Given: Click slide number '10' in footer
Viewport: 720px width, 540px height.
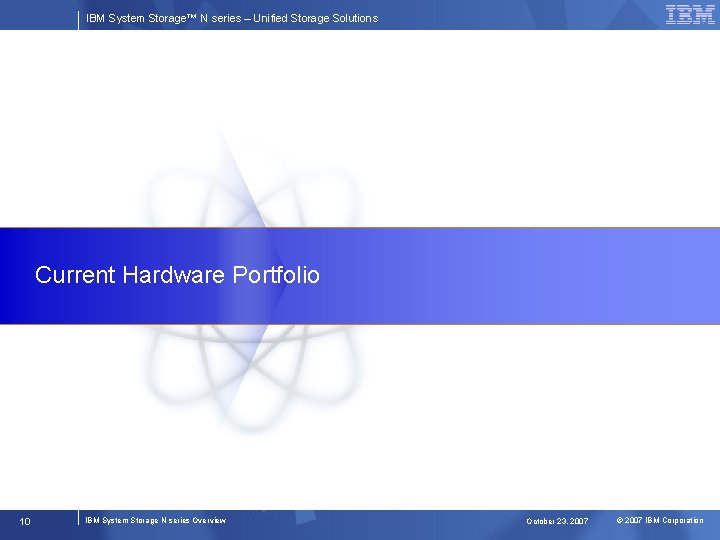Looking at the screenshot, I should click(25, 521).
